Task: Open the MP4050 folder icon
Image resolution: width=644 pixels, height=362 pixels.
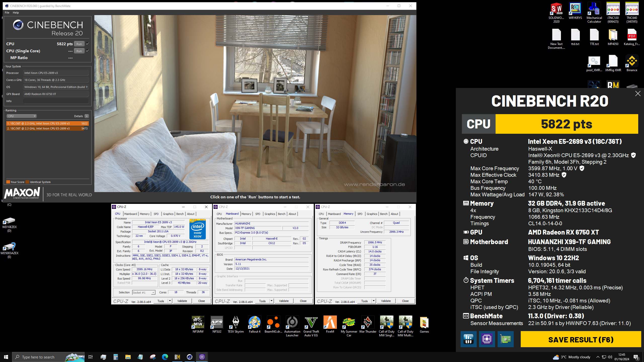Action: (613, 37)
